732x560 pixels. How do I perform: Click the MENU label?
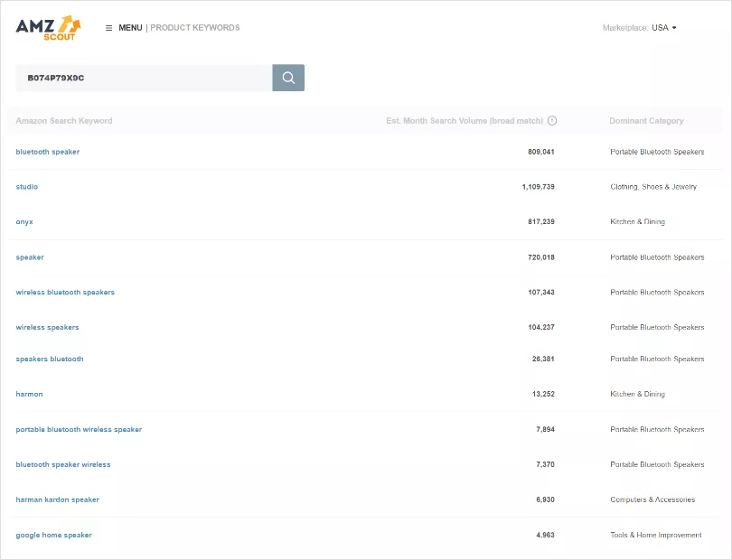coord(130,27)
